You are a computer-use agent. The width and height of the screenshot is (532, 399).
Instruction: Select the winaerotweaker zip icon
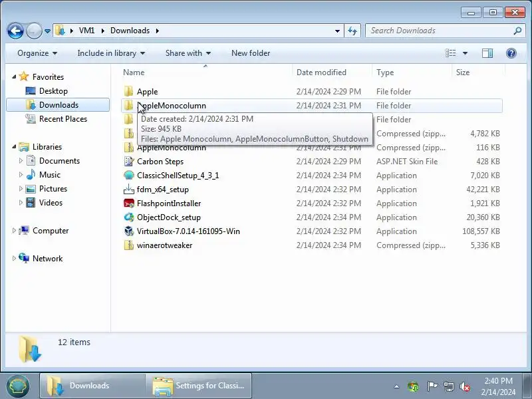128,245
